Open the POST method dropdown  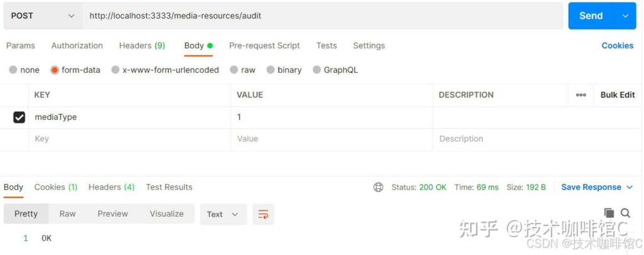pos(43,16)
